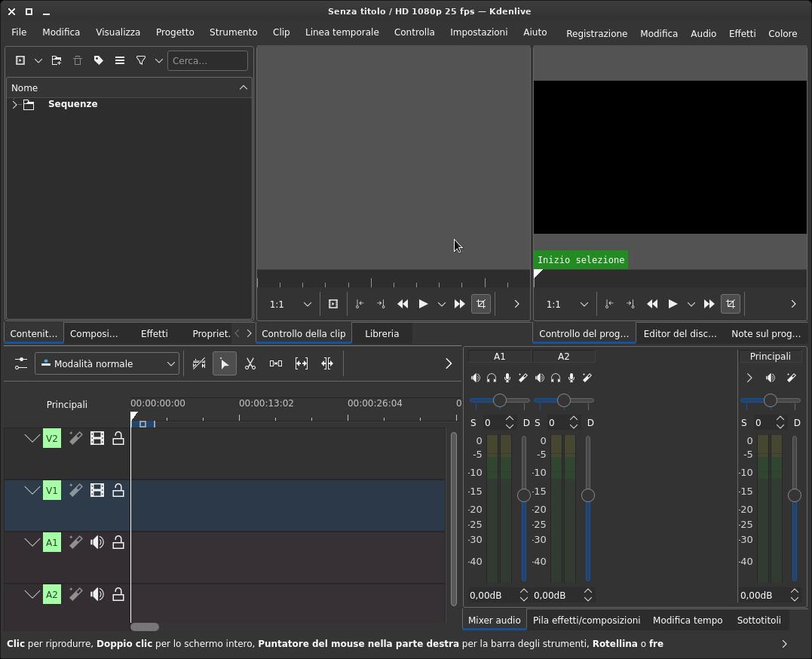Lock track V2

click(118, 438)
